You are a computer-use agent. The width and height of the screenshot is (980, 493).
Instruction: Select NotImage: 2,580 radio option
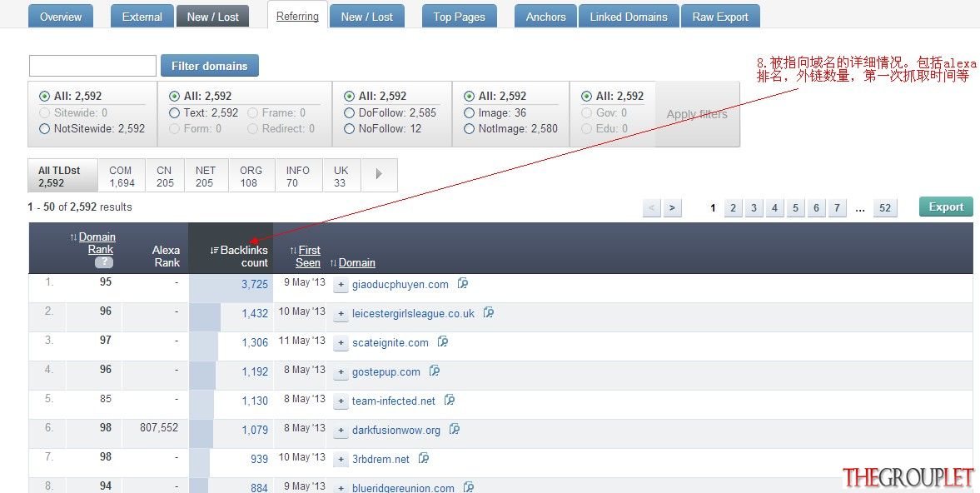[x=470, y=129]
